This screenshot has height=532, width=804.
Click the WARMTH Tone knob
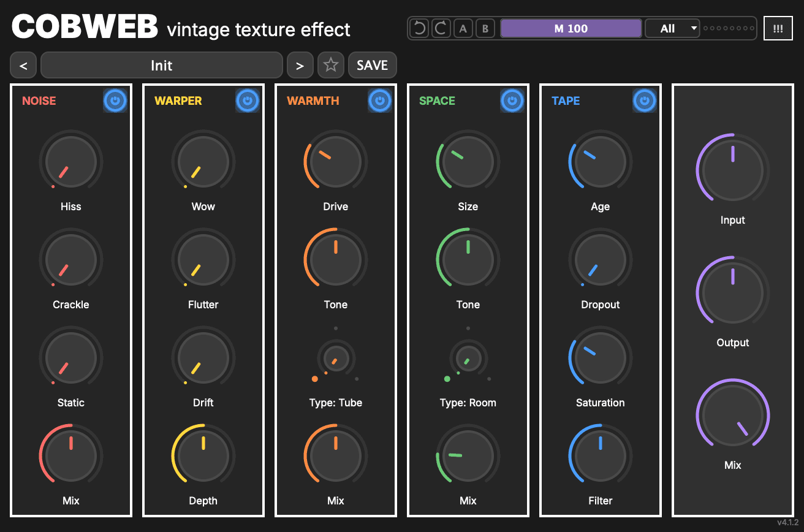(x=336, y=260)
